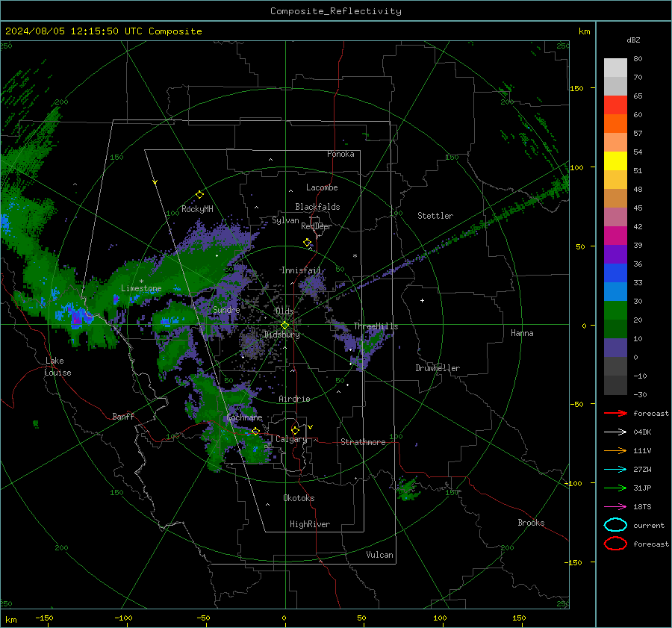The height and width of the screenshot is (628, 672).
Task: Click the Calgary city label
Action: (x=291, y=439)
